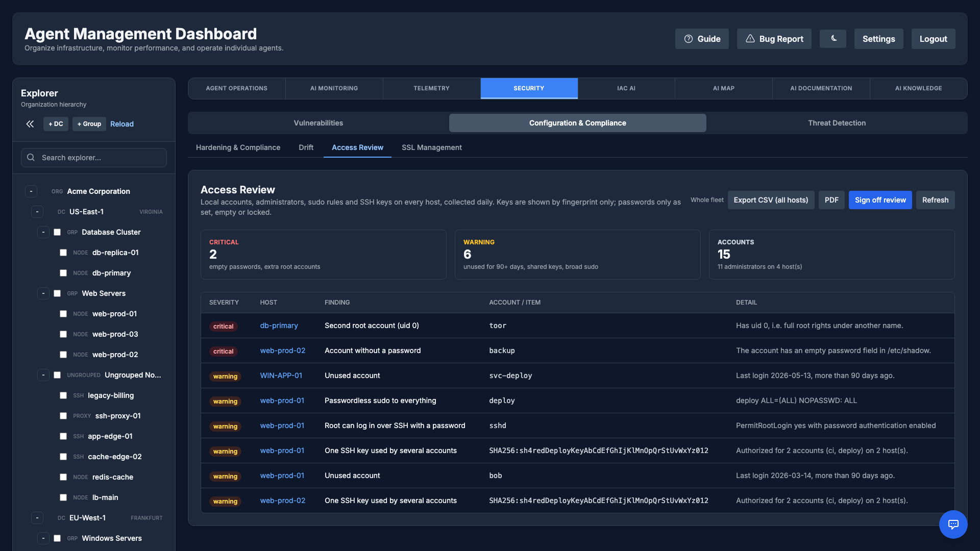Focus the Search explorer field

coord(94,158)
